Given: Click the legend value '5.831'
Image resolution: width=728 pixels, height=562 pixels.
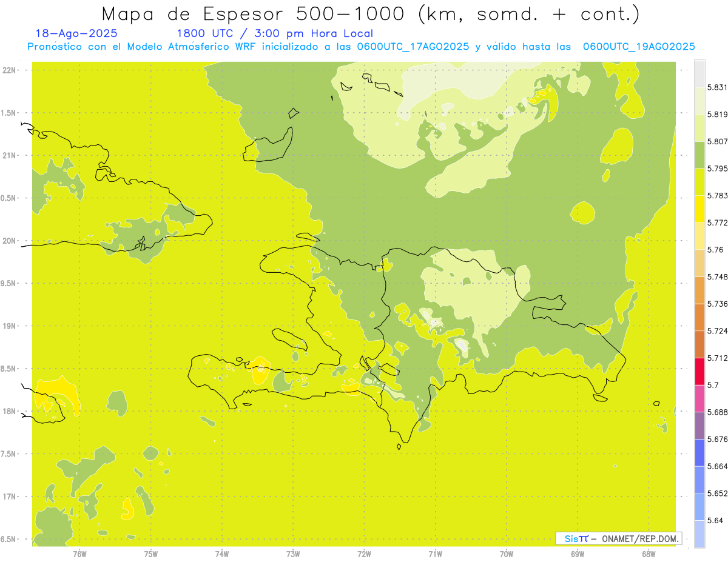Looking at the screenshot, I should pyautogui.click(x=717, y=87).
